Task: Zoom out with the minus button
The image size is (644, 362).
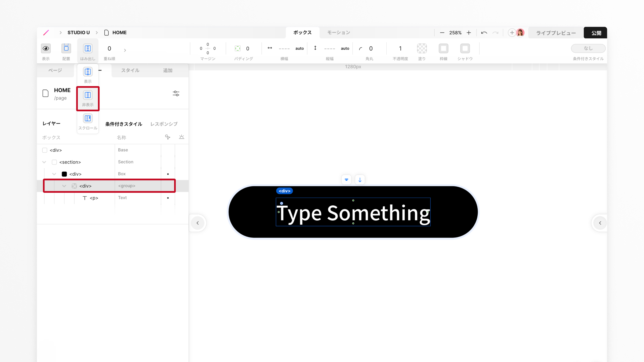Action: [x=442, y=33]
